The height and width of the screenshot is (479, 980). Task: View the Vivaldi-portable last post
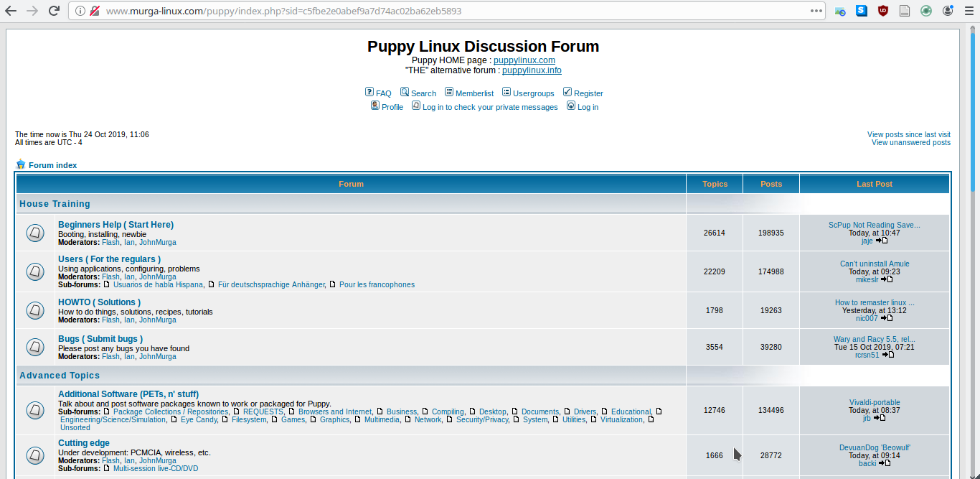(x=875, y=402)
